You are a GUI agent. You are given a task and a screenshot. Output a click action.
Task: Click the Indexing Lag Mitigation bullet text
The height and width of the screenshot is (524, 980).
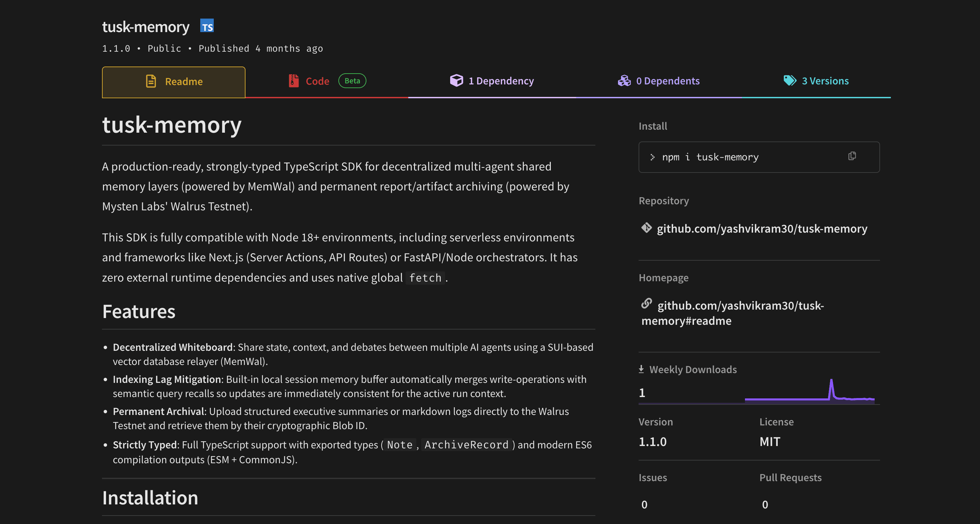[x=349, y=386]
